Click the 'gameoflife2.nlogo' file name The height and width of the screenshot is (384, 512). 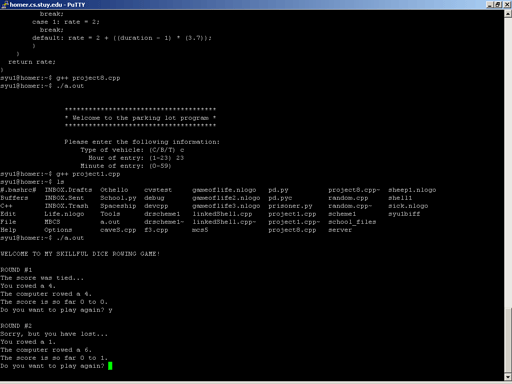click(226, 198)
